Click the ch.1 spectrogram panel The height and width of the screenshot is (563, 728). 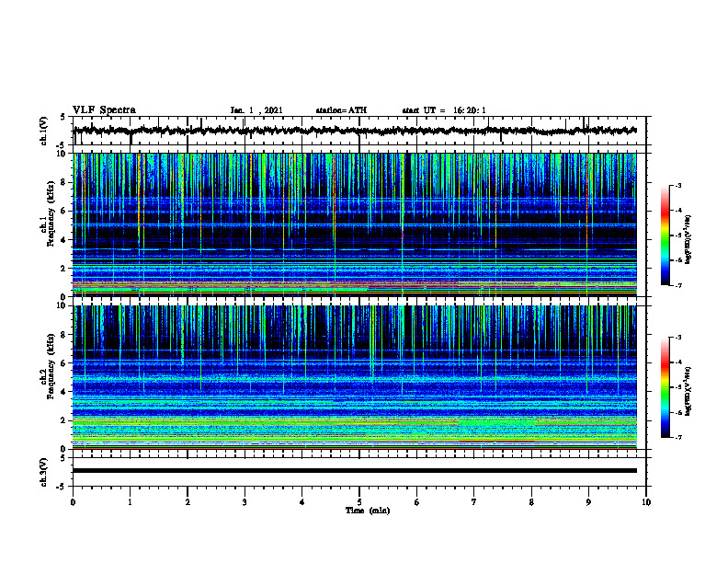point(355,224)
